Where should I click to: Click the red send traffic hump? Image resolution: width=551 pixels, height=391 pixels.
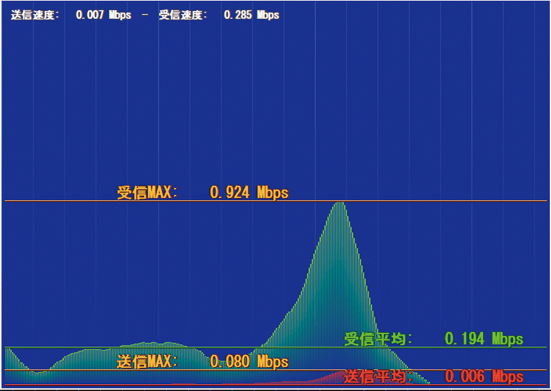coord(330,378)
